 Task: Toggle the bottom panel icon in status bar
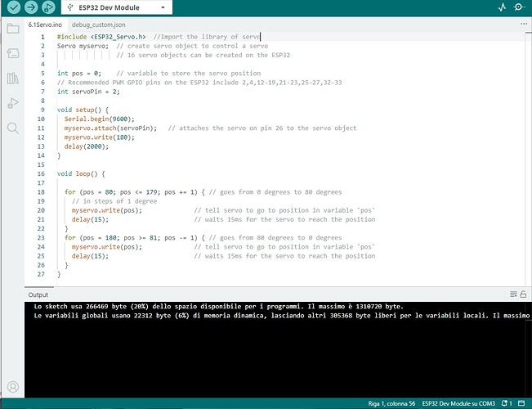click(521, 403)
